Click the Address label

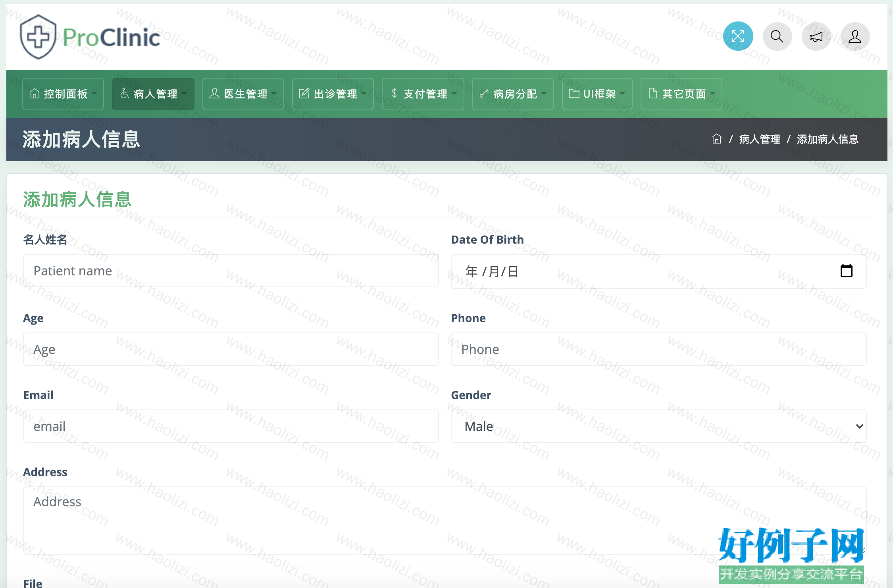coord(45,472)
